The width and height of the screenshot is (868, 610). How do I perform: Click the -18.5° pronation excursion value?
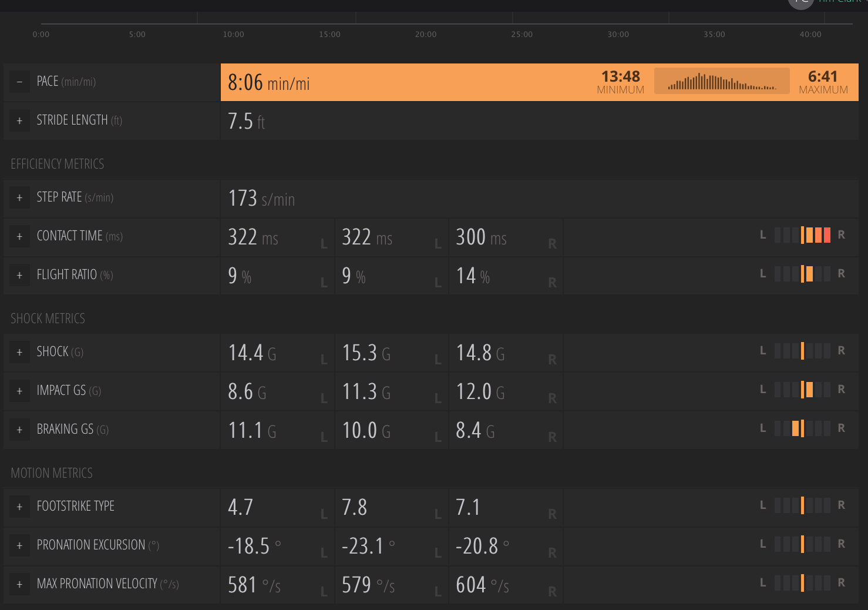click(254, 547)
